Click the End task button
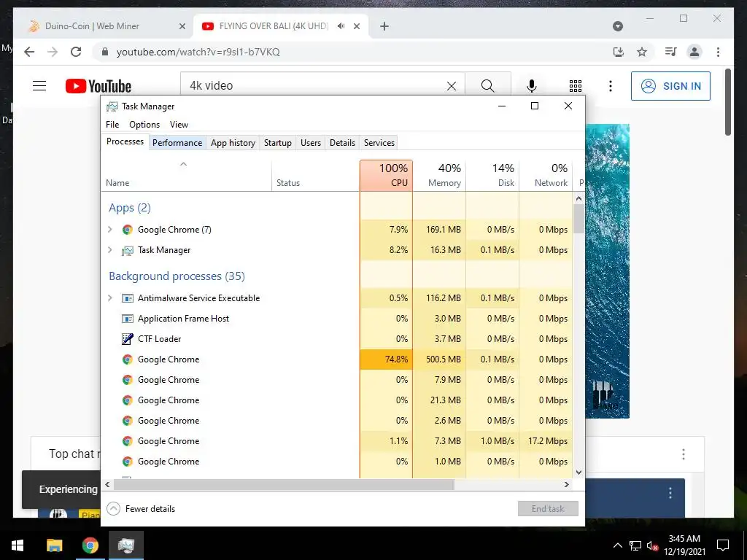 (548, 508)
